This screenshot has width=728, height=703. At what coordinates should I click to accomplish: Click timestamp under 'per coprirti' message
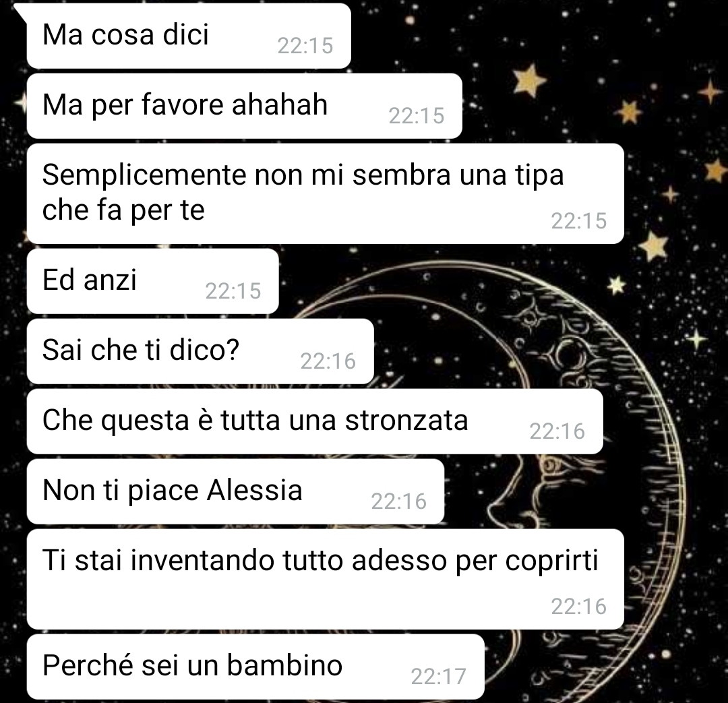(578, 607)
